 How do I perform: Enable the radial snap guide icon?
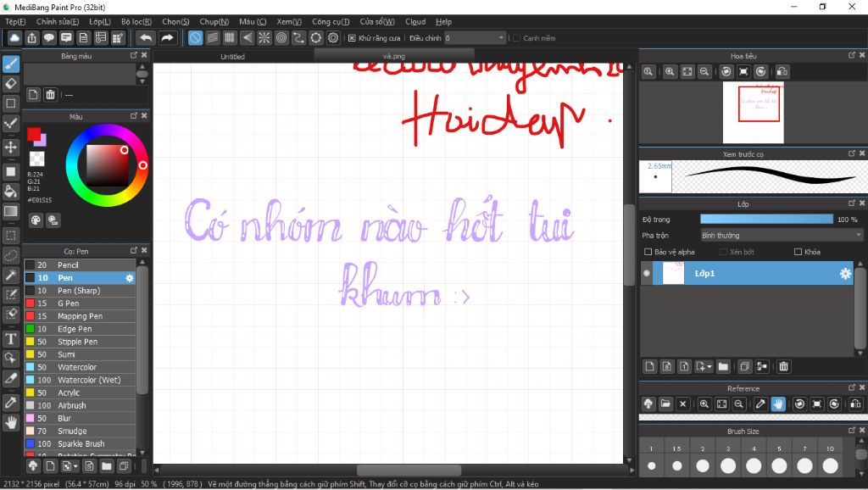coord(264,37)
